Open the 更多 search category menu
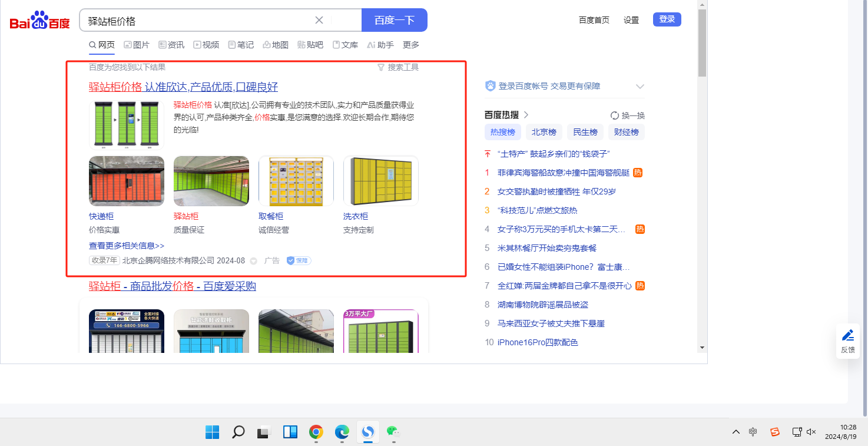Image resolution: width=868 pixels, height=446 pixels. click(x=411, y=45)
